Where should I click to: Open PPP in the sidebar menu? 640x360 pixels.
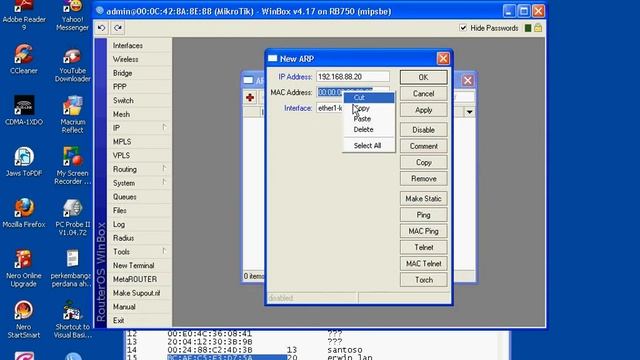click(x=140, y=87)
